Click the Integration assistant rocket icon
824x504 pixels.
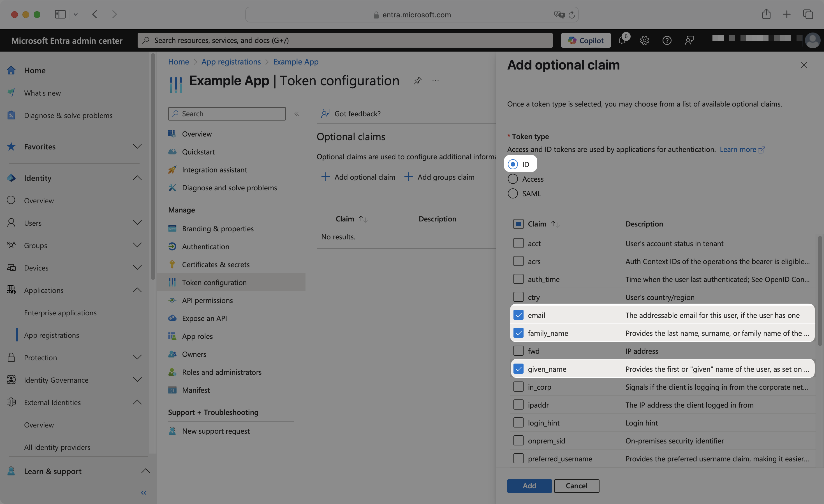tap(173, 170)
